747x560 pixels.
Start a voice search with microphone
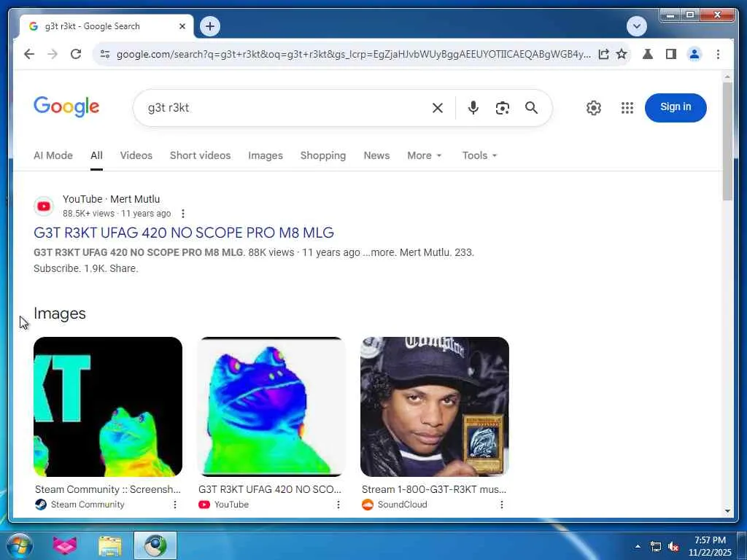tap(473, 108)
